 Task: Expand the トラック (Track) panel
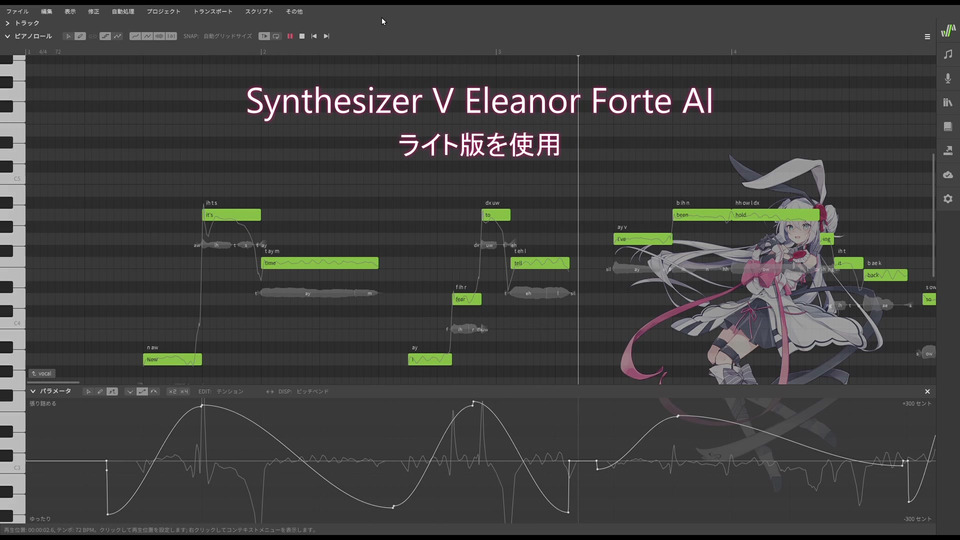point(8,22)
